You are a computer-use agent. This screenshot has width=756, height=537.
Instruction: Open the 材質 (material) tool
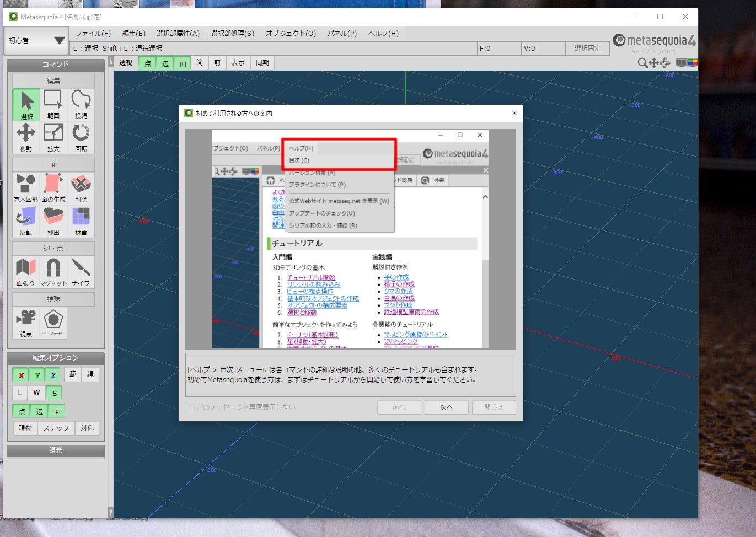[x=81, y=221]
